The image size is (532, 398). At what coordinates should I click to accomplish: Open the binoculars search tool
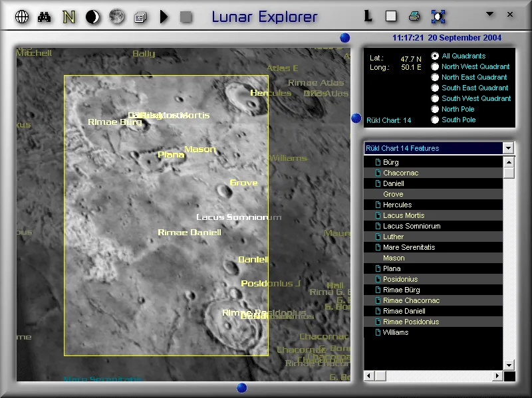click(x=44, y=17)
